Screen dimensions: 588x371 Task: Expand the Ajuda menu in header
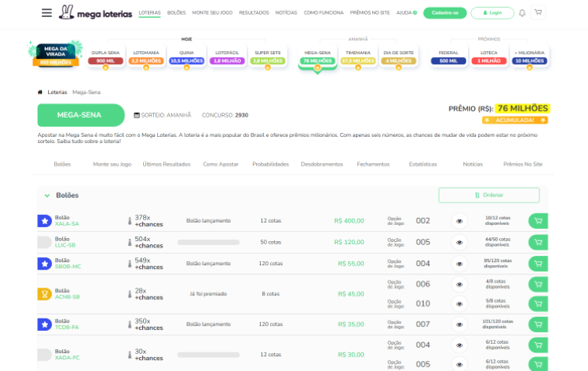pyautogui.click(x=406, y=13)
